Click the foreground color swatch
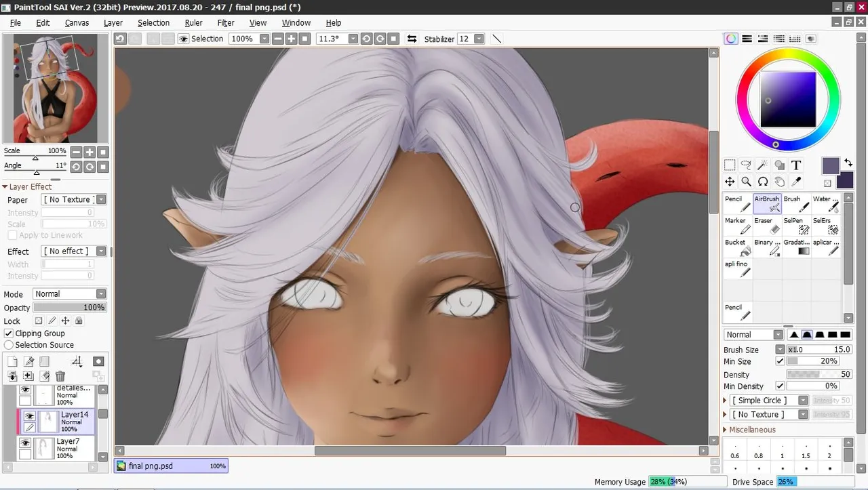The height and width of the screenshot is (490, 868). (831, 166)
